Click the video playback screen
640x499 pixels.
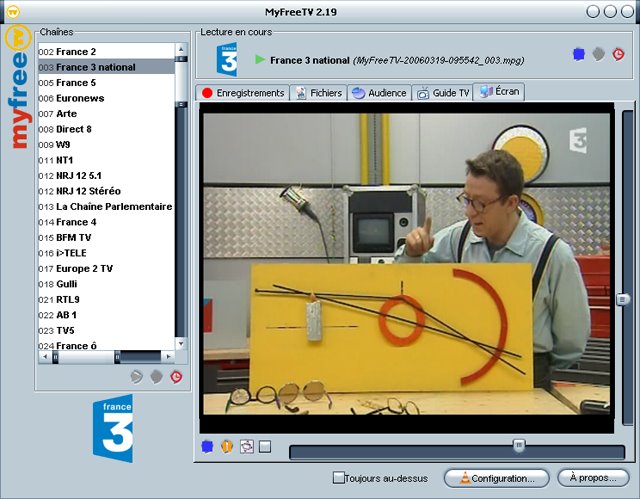pos(407,268)
